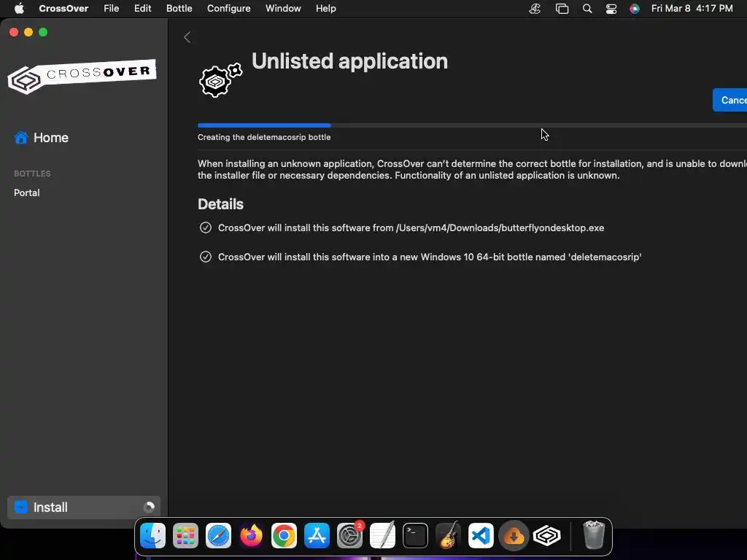The image size is (747, 560).
Task: Open TextEdit from the Dock
Action: point(382,536)
